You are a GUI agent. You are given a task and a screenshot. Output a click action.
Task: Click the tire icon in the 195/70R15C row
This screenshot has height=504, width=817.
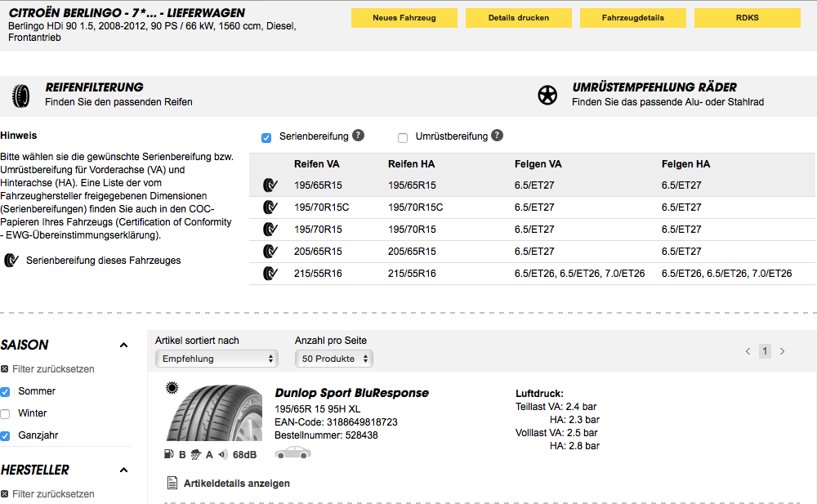click(270, 207)
